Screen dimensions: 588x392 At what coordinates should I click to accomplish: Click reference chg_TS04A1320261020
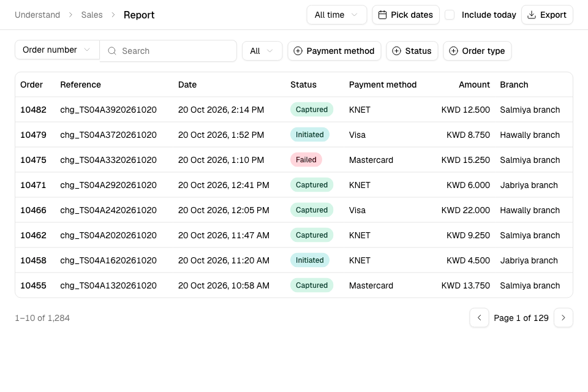[x=108, y=286]
